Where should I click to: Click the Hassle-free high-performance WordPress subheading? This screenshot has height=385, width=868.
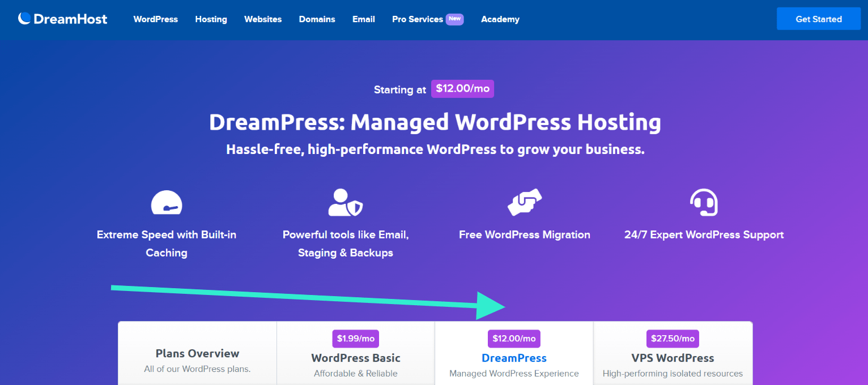435,150
